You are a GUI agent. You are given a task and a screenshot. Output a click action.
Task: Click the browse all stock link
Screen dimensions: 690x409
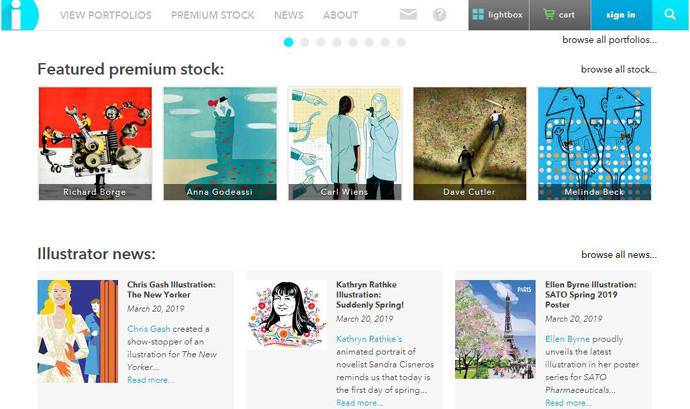(618, 70)
